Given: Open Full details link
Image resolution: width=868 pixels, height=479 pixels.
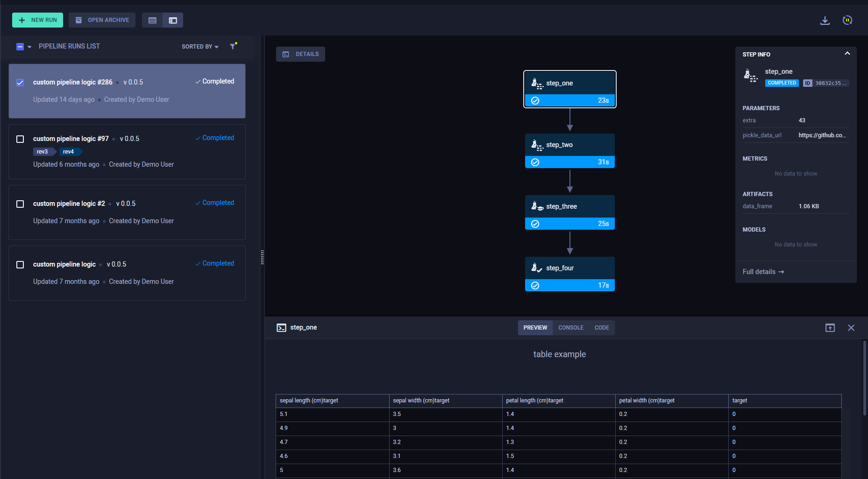Looking at the screenshot, I should [763, 272].
